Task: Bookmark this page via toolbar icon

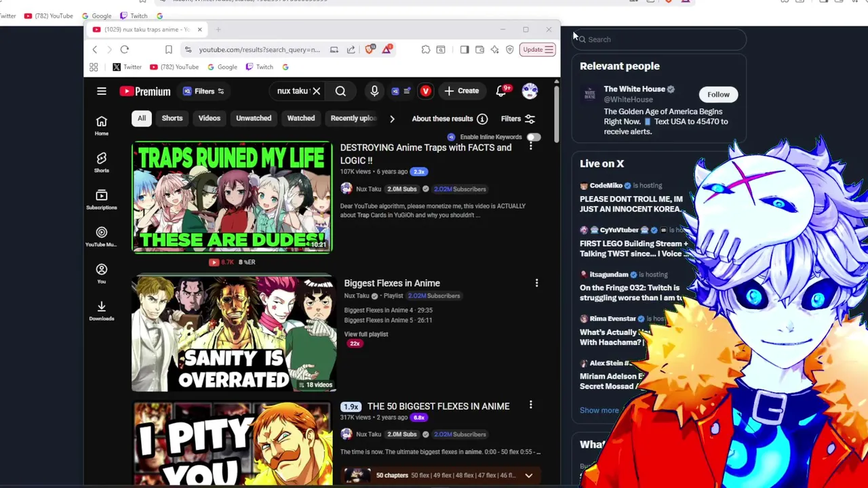Action: point(168,49)
